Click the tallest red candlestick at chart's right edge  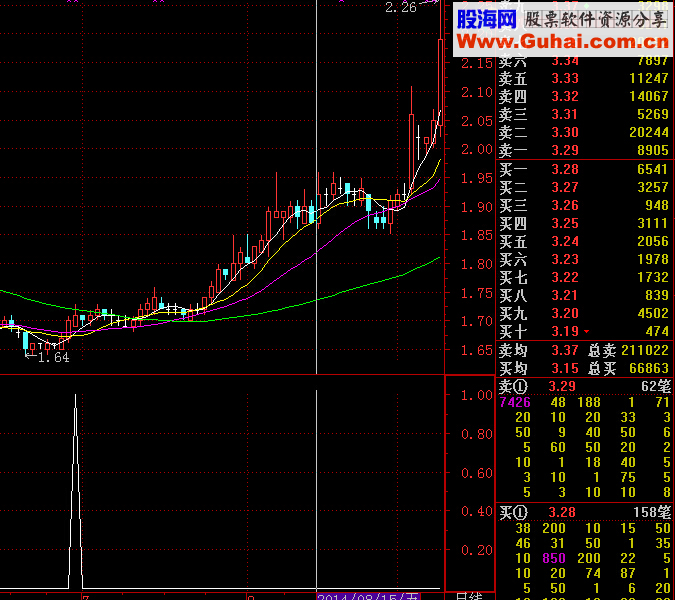pos(440,82)
